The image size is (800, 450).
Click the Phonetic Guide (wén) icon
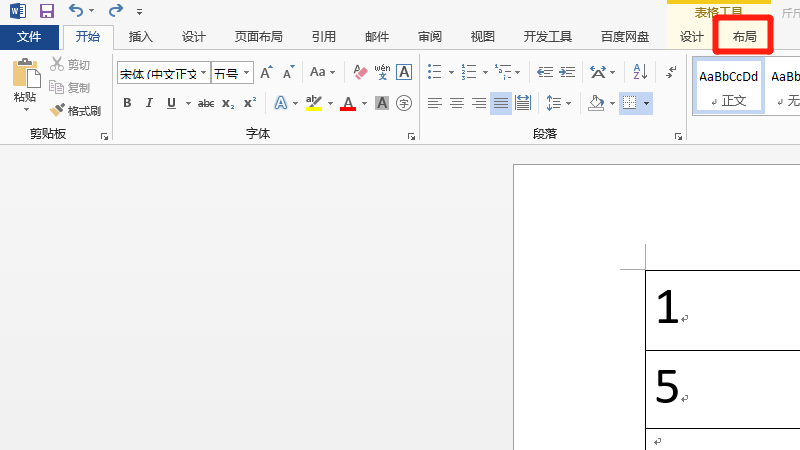[x=382, y=73]
